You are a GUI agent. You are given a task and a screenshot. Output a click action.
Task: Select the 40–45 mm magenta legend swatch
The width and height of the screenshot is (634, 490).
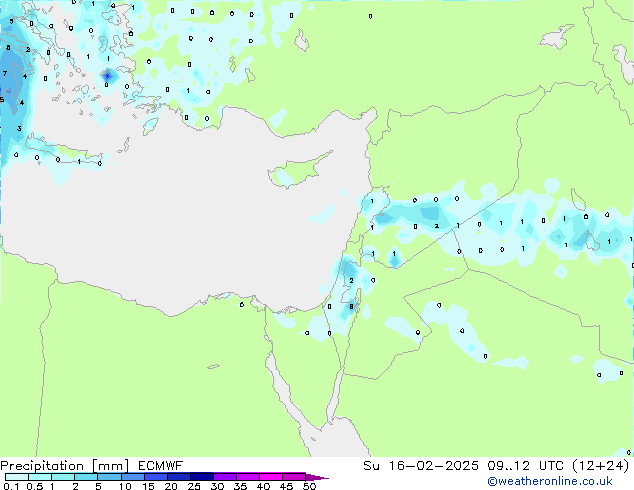[x=271, y=477]
